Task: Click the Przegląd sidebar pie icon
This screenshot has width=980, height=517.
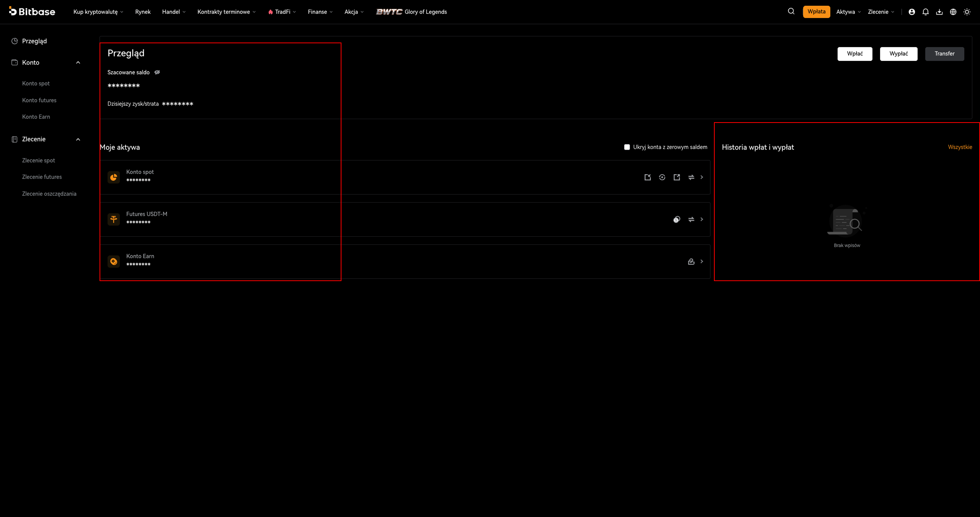Action: 15,41
